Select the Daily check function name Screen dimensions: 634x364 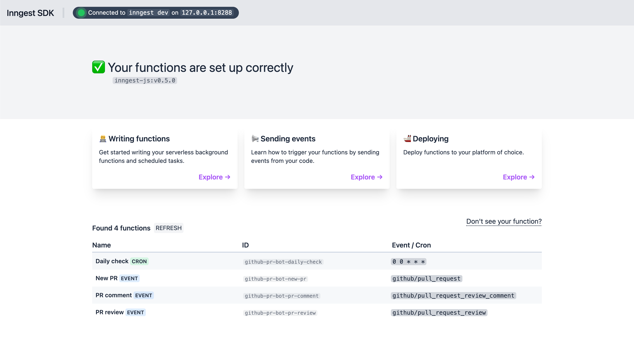pyautogui.click(x=112, y=261)
